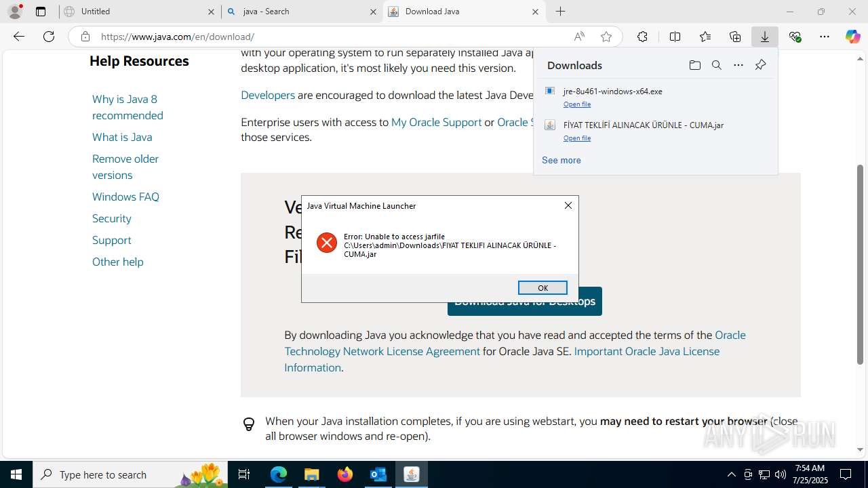868x488 pixels.
Task: Open File Explorer from taskbar
Action: [311, 474]
